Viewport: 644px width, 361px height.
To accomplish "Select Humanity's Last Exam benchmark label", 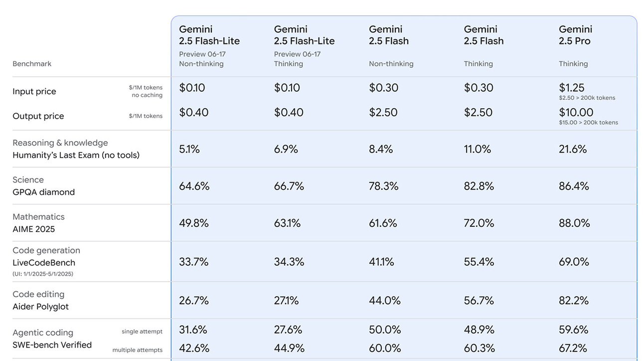I will pyautogui.click(x=76, y=155).
